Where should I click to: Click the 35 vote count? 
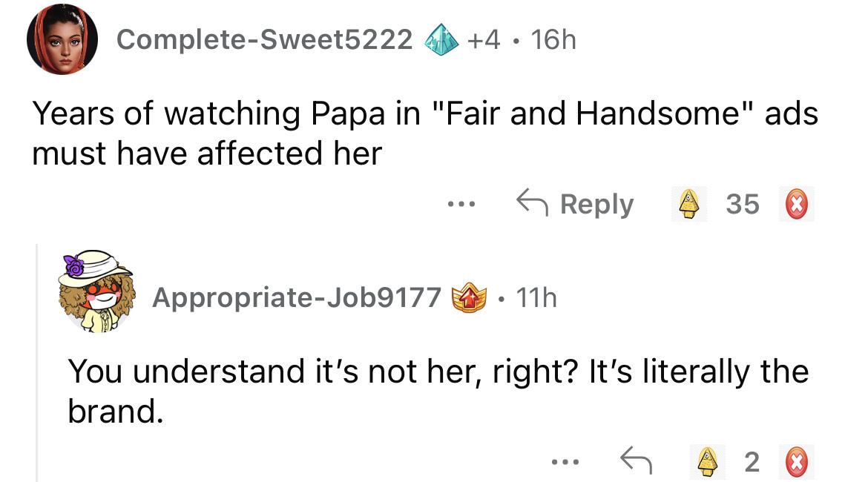pos(743,204)
